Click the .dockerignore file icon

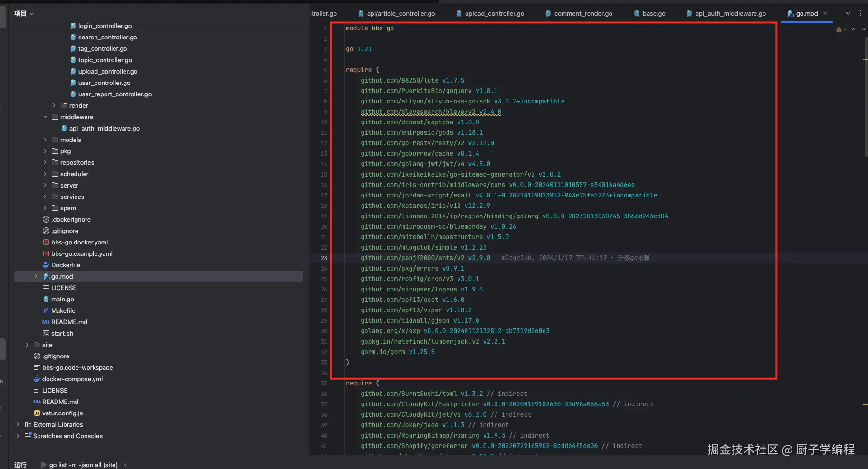46,219
